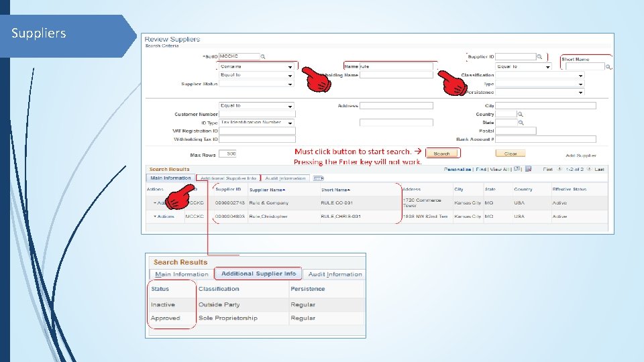
Task: Click the Find link
Action: pyautogui.click(x=480, y=169)
